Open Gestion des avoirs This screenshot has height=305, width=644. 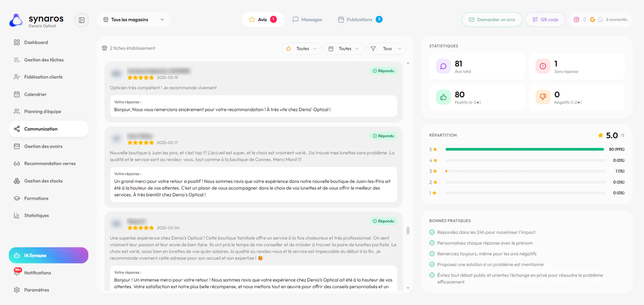(x=48, y=146)
